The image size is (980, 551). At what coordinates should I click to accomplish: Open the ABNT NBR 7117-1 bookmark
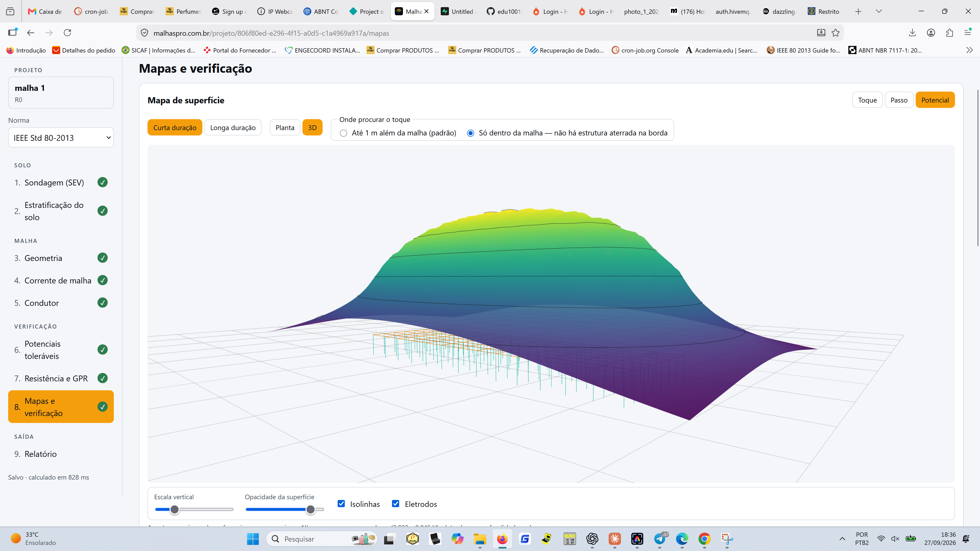885,50
